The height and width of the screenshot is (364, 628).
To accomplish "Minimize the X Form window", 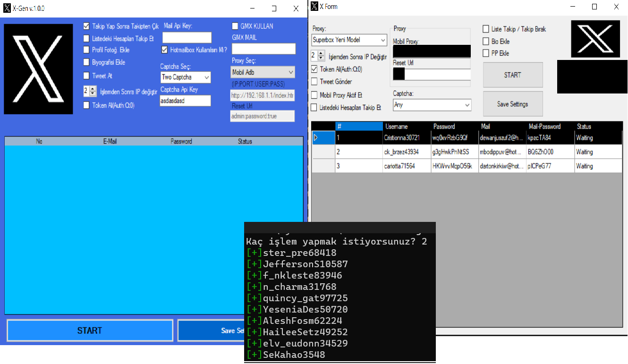I will pyautogui.click(x=573, y=7).
